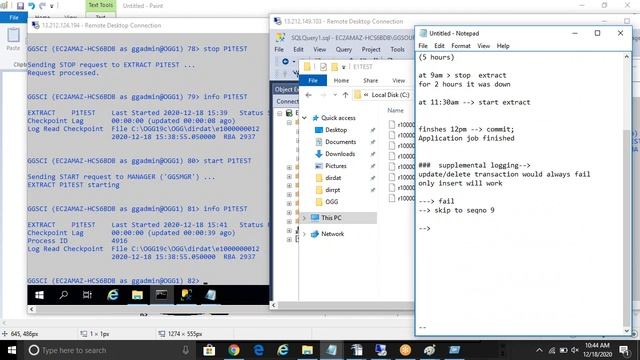The width and height of the screenshot is (640, 360).
Task: Select Notepad icon on host taskbar
Action: point(331,350)
